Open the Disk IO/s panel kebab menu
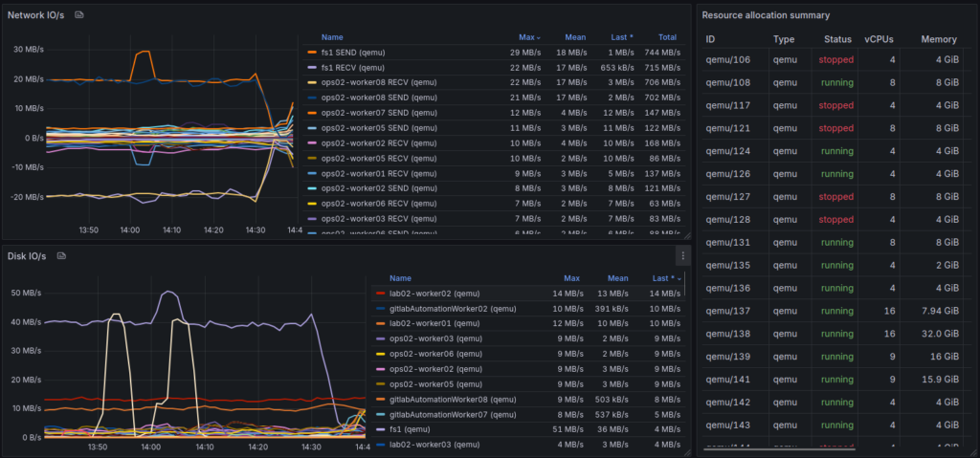This screenshot has width=980, height=458. tap(682, 256)
